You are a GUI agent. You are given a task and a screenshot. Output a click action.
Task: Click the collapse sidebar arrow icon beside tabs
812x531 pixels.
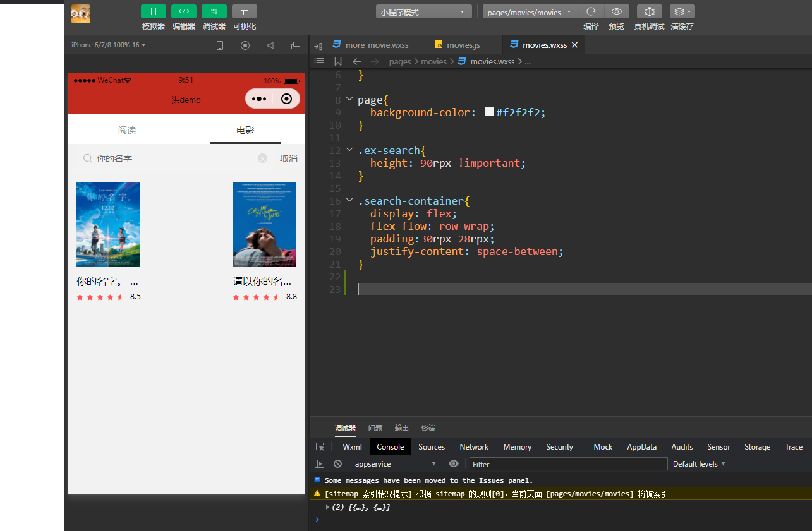click(x=318, y=45)
